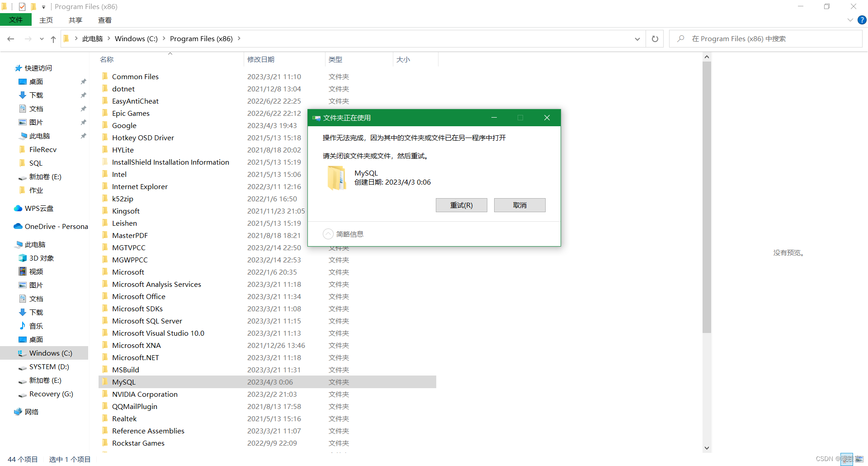Refresh the current folder view
This screenshot has width=868, height=466.
coord(655,39)
